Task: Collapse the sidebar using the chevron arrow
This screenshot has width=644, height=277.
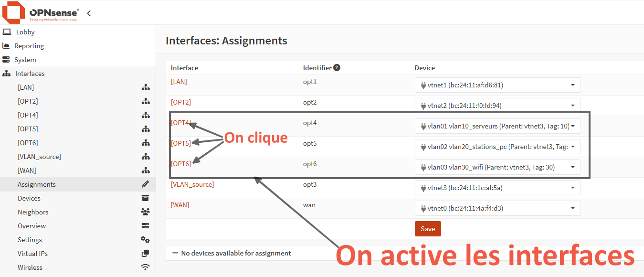Action: coord(89,13)
